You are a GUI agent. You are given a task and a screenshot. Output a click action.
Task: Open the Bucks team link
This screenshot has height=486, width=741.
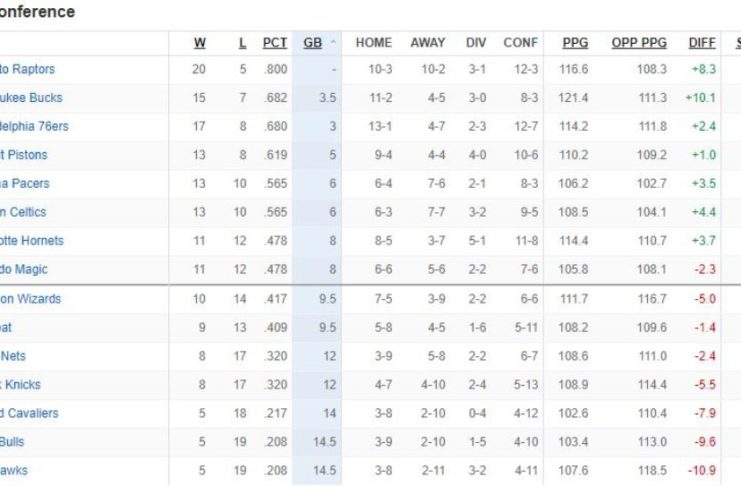coord(31,98)
